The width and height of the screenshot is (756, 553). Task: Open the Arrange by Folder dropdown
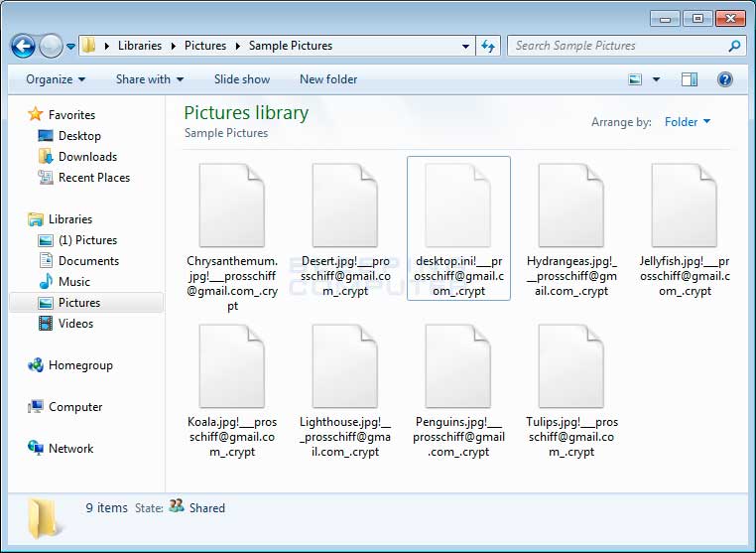point(688,122)
